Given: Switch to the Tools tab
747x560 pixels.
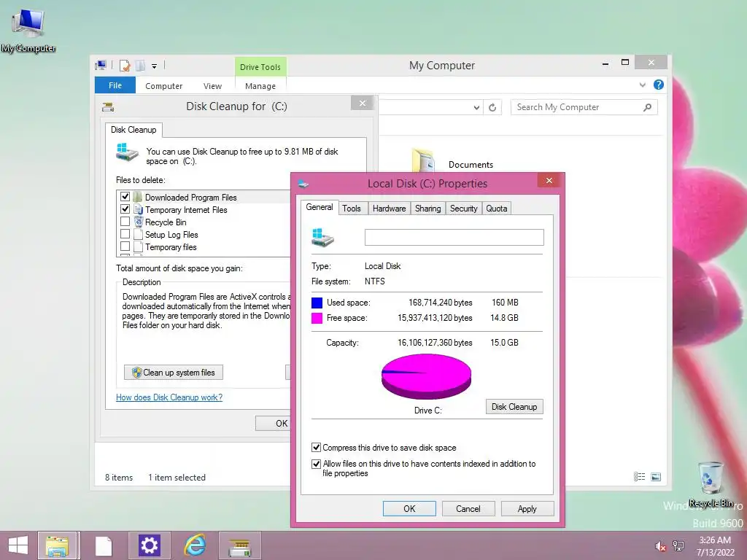Looking at the screenshot, I should click(x=352, y=208).
